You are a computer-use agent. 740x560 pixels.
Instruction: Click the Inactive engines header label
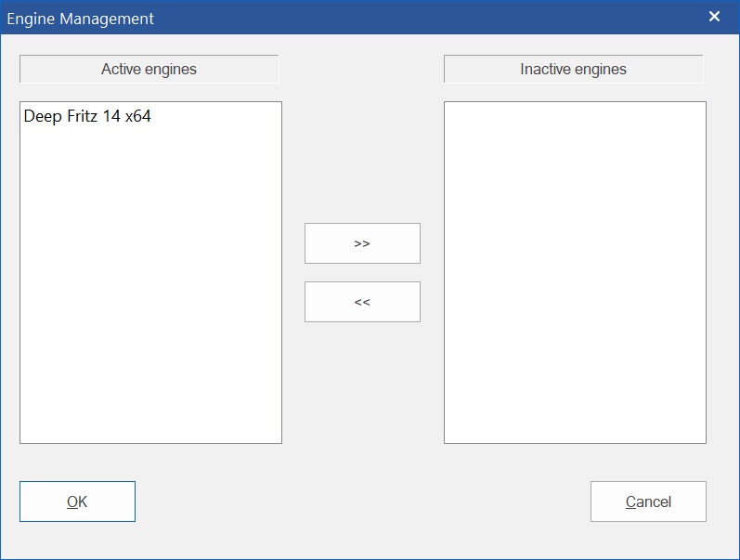point(573,70)
